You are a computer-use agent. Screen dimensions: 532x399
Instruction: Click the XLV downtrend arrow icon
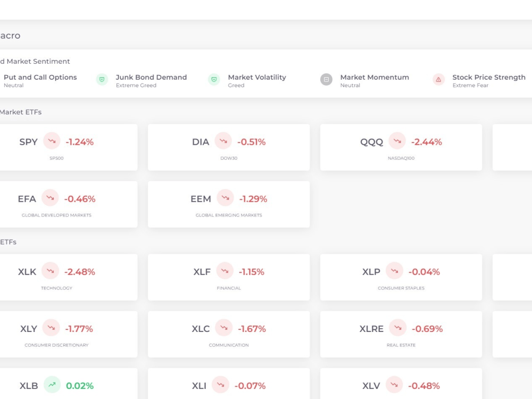pos(394,385)
